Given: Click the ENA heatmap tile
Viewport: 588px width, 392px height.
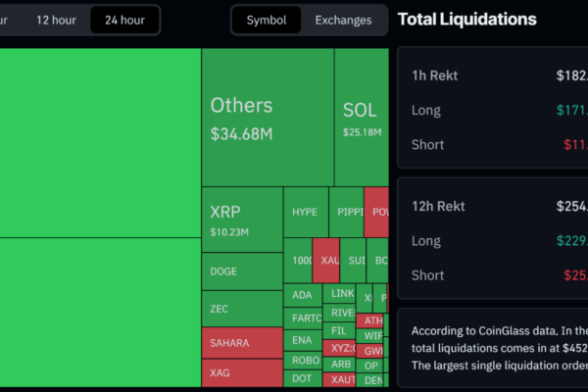Looking at the screenshot, I should (302, 338).
